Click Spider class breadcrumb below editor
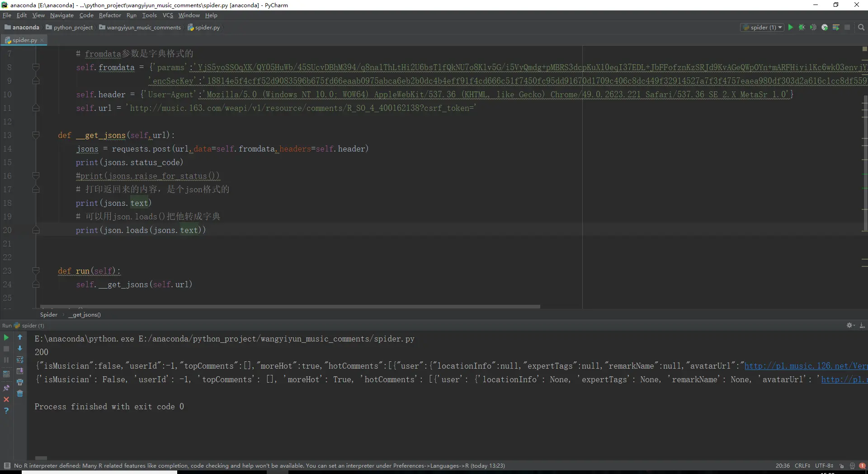Image resolution: width=868 pixels, height=474 pixels. pos(49,314)
